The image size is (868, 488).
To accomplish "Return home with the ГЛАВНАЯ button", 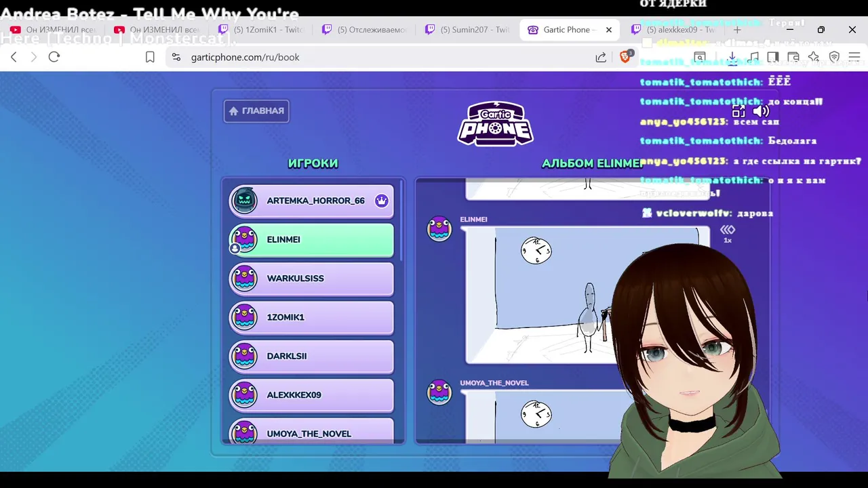I will click(x=256, y=111).
